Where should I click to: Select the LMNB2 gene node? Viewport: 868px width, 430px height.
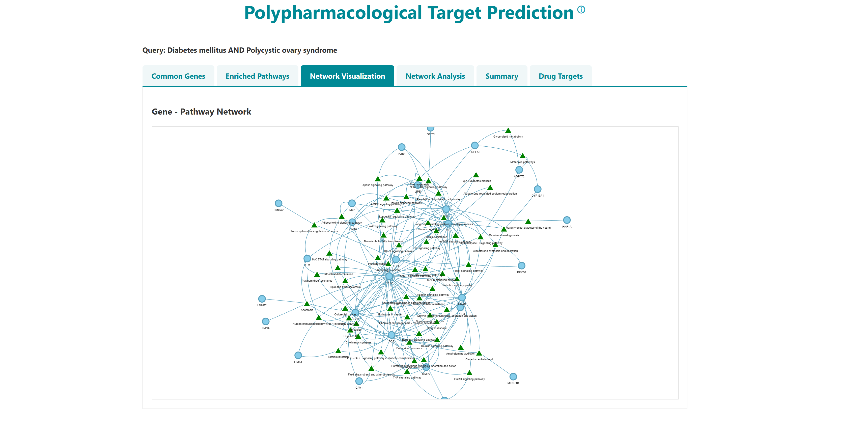[x=262, y=299]
